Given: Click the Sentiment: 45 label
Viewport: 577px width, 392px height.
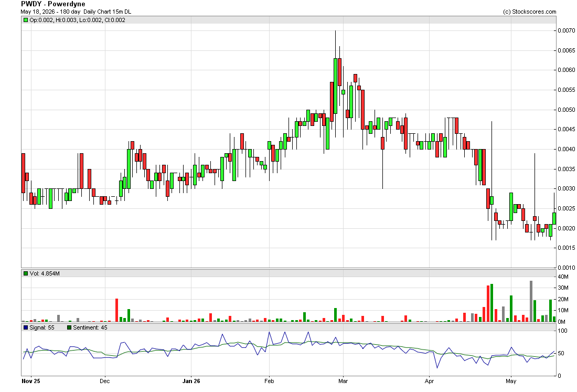Looking at the screenshot, I should click(x=90, y=327).
